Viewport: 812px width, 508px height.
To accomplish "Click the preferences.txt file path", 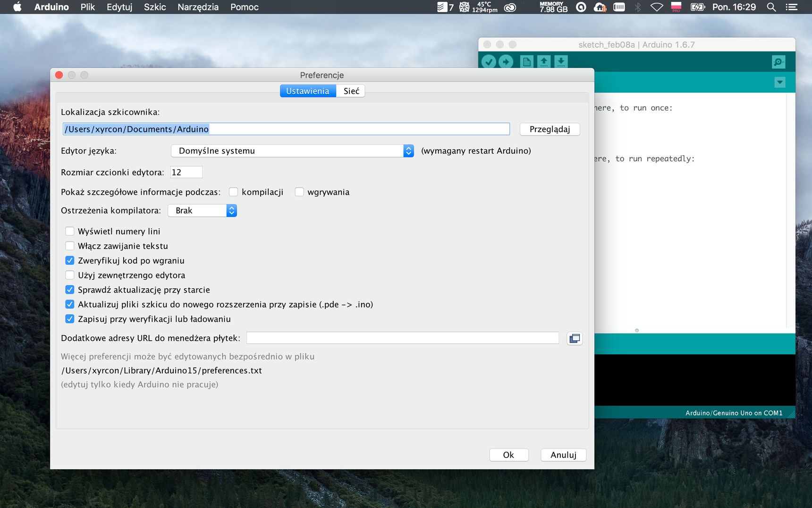I will (x=161, y=370).
